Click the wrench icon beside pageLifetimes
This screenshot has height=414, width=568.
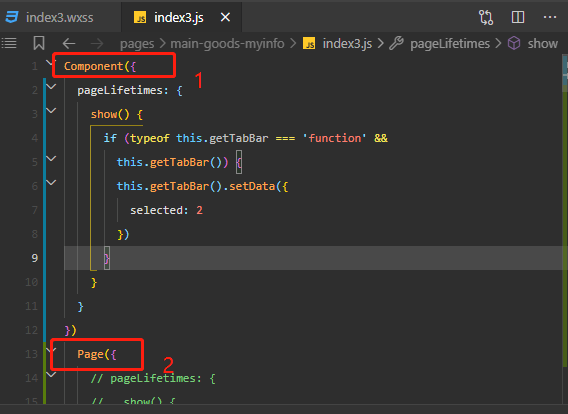tap(397, 43)
